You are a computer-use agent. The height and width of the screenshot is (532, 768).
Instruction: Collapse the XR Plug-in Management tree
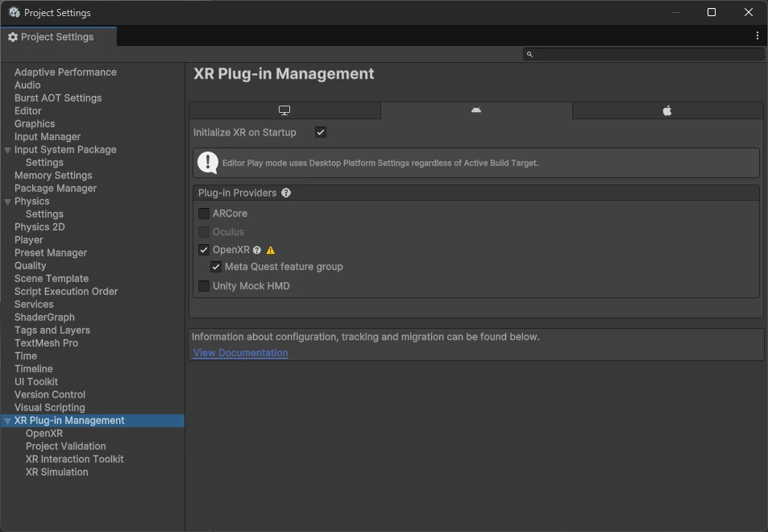pos(7,420)
